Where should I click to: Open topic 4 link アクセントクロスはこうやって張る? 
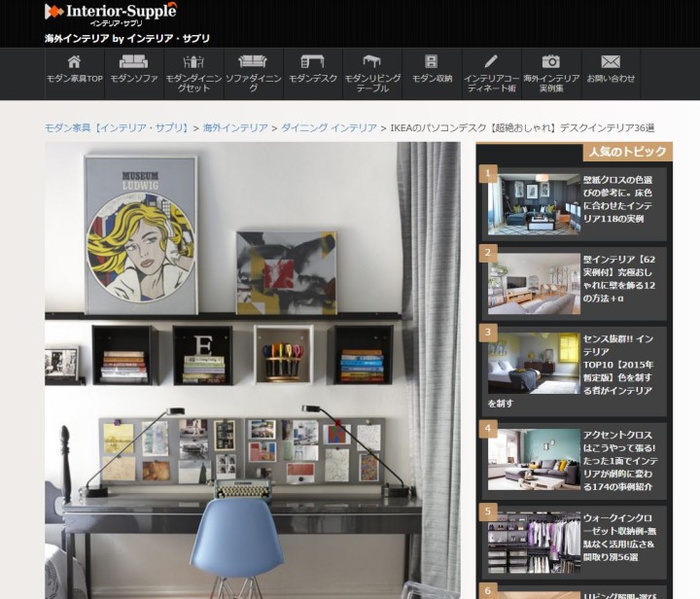[619, 461]
